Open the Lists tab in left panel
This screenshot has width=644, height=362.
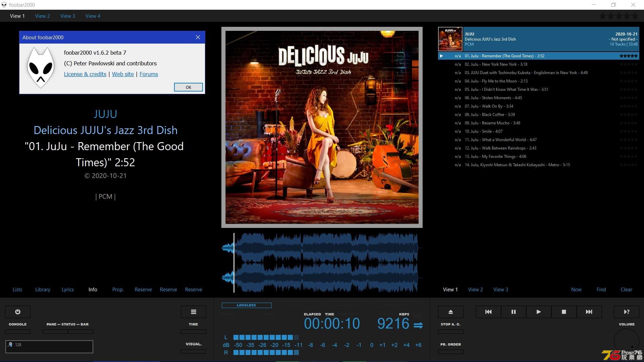pyautogui.click(x=17, y=289)
